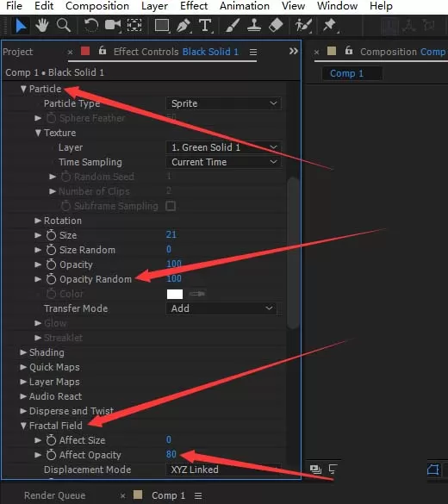The image size is (448, 504).
Task: Open the Particle Type dropdown
Action: (223, 103)
